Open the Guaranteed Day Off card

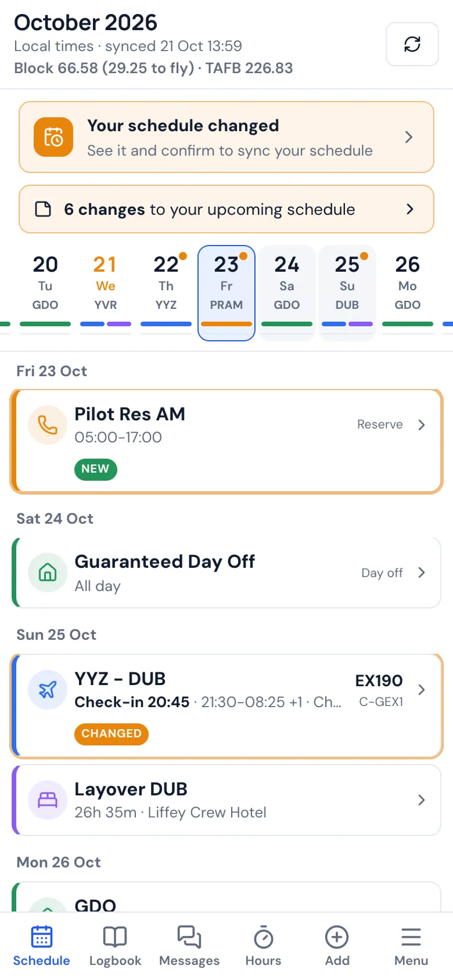coord(227,572)
